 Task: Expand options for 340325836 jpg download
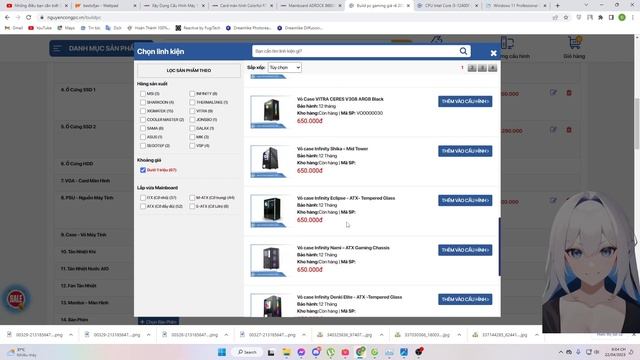(x=381, y=335)
